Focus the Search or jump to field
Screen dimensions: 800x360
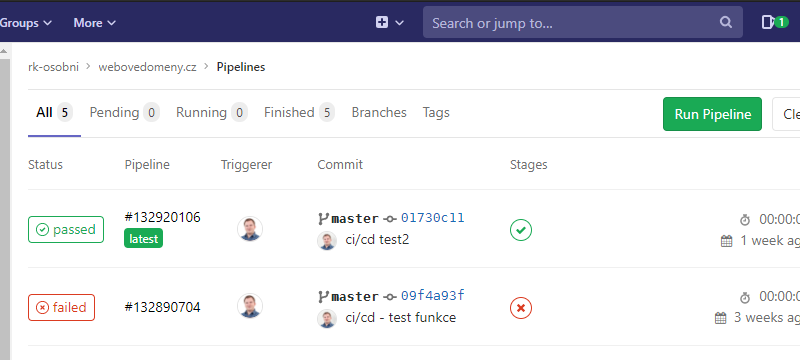pos(583,22)
